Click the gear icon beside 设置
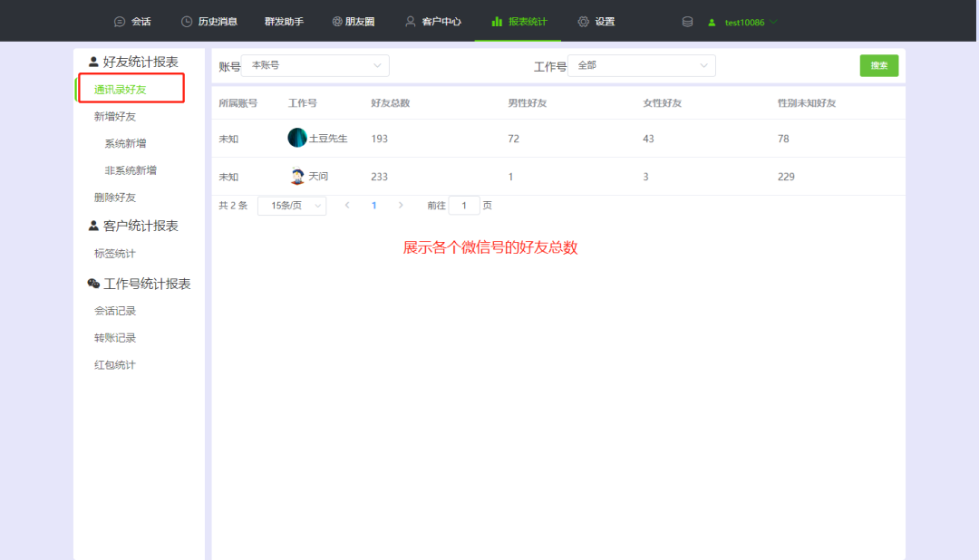 (583, 22)
